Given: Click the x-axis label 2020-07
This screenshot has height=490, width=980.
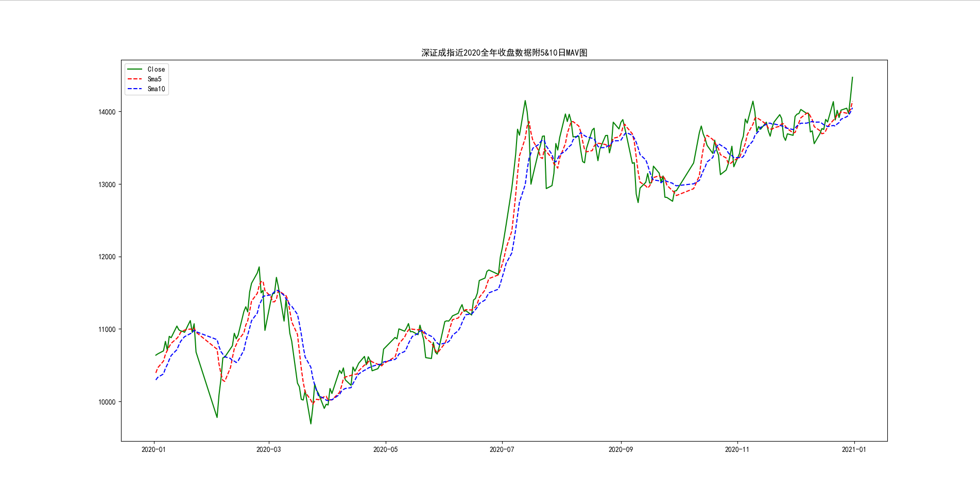Looking at the screenshot, I should [502, 449].
